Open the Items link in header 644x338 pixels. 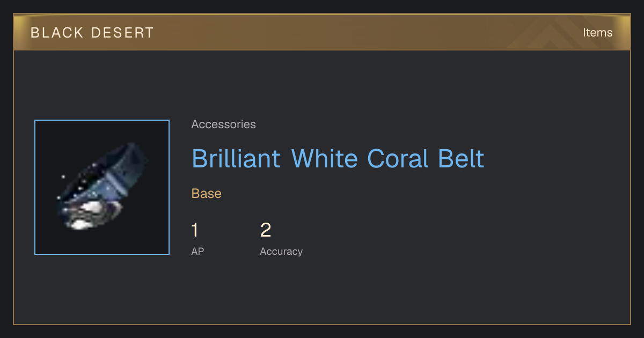pyautogui.click(x=597, y=32)
